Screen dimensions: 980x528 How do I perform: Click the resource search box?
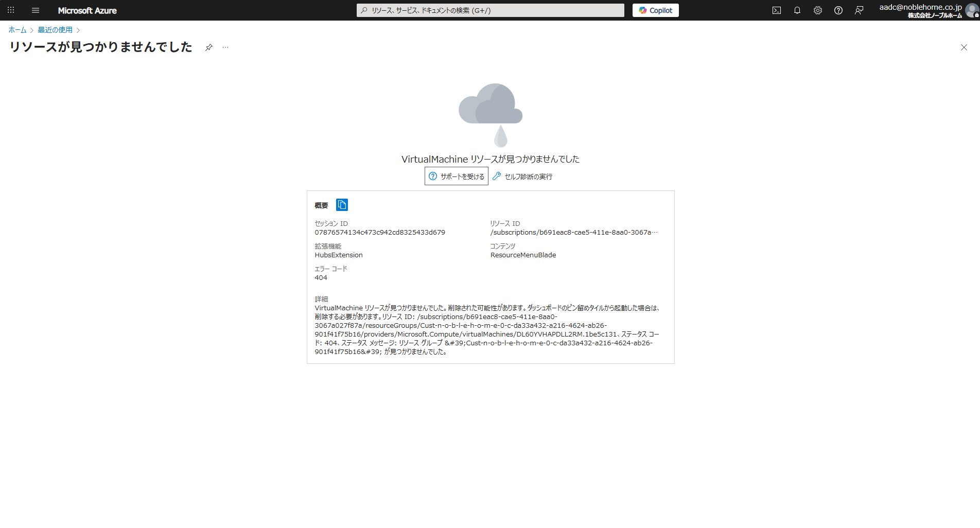[x=490, y=10]
